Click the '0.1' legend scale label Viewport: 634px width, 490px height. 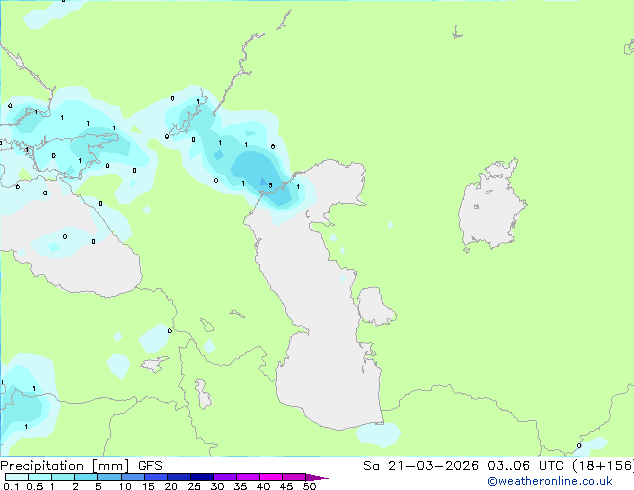click(11, 486)
